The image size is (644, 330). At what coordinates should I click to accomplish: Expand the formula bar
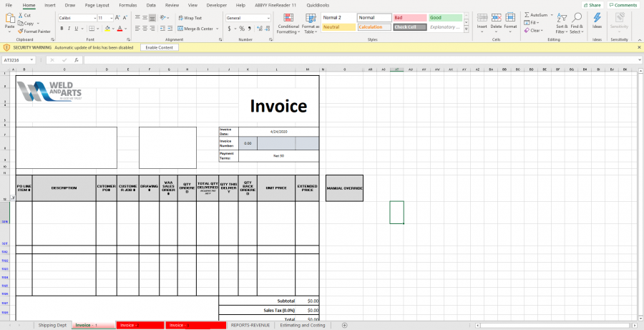pos(640,60)
